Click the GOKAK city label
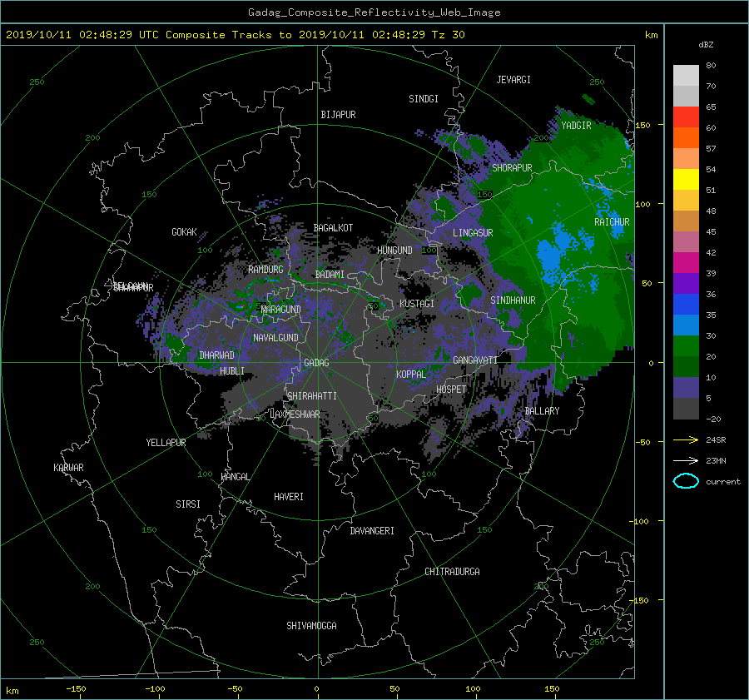Viewport: 749px width, 700px height. [x=184, y=232]
